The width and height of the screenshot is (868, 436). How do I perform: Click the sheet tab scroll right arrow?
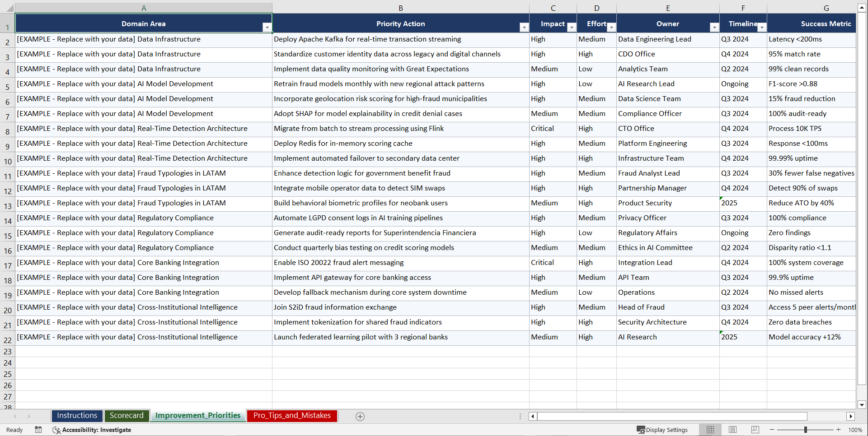[x=29, y=416]
